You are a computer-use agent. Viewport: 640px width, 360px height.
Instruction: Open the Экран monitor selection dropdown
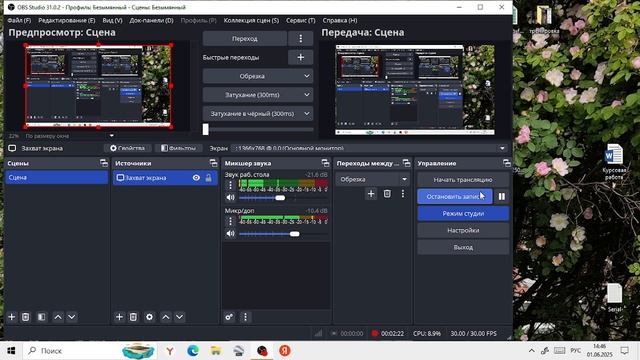[x=370, y=148]
